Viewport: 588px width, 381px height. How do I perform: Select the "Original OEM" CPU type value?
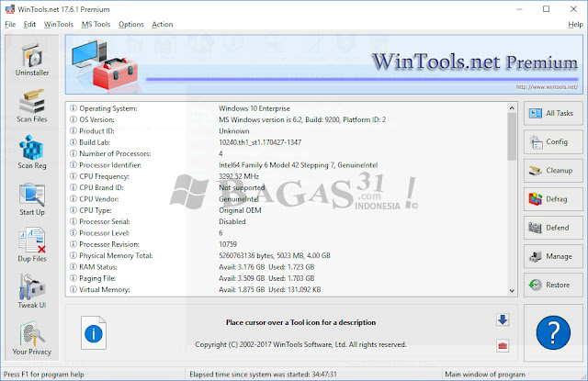pos(240,210)
